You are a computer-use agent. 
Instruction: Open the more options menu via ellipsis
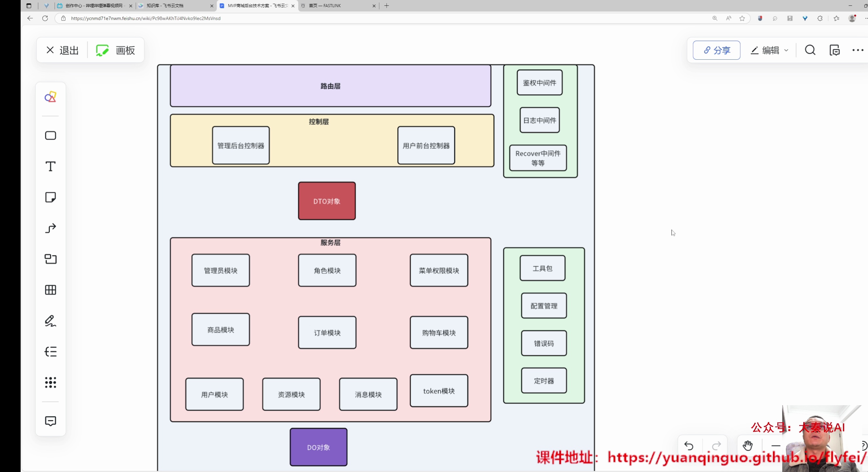pos(857,50)
